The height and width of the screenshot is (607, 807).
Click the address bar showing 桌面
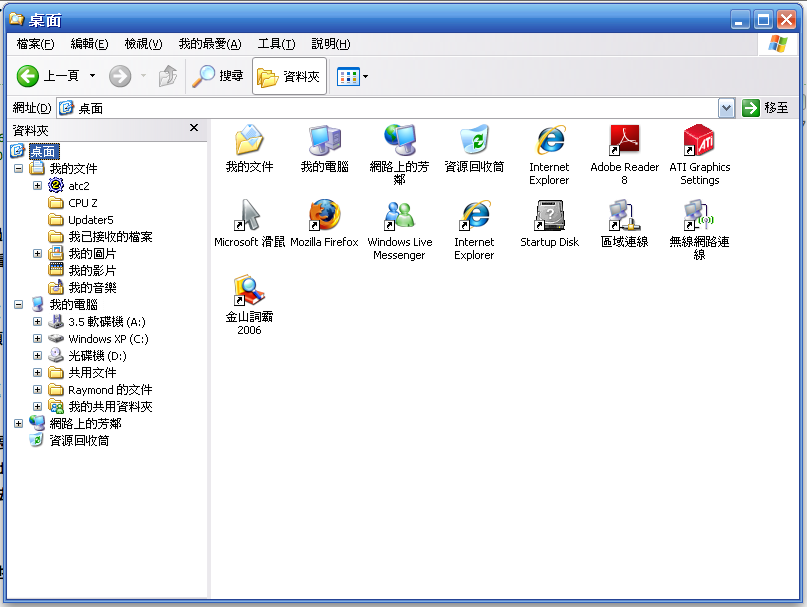388,108
